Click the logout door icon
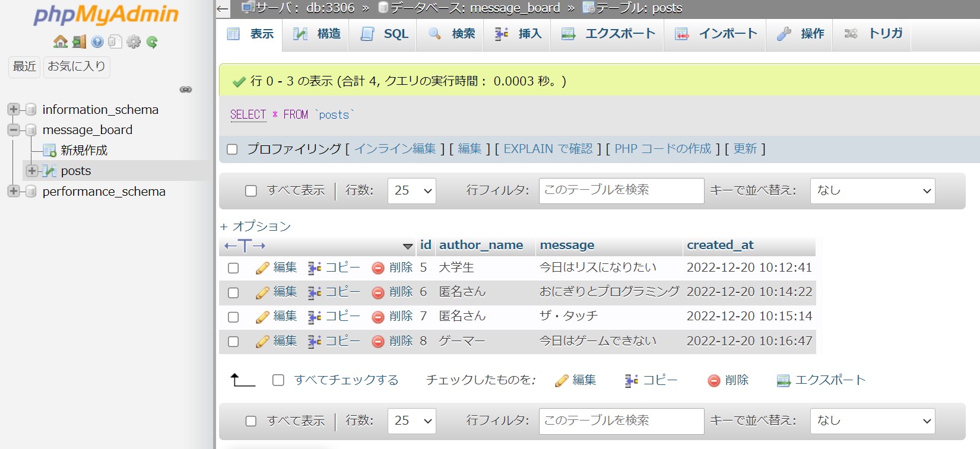The width and height of the screenshot is (980, 449). point(79,42)
